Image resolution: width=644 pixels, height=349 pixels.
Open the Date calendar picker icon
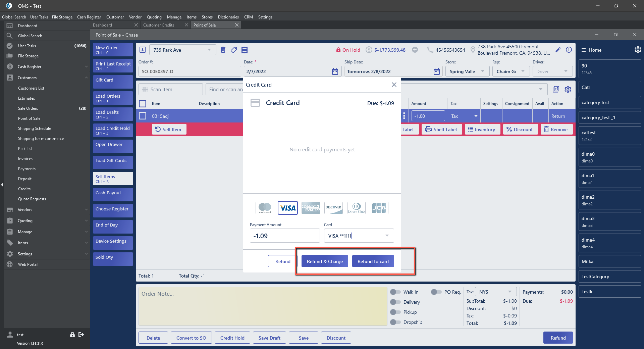(335, 71)
